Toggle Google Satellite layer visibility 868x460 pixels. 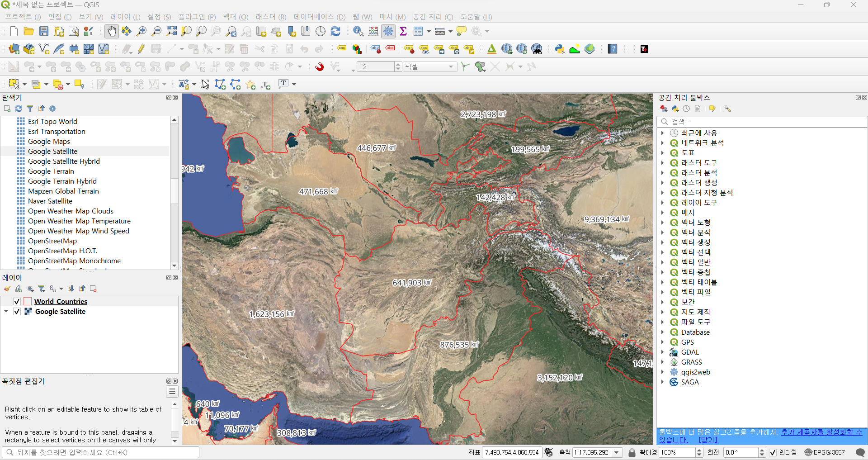[x=17, y=312]
